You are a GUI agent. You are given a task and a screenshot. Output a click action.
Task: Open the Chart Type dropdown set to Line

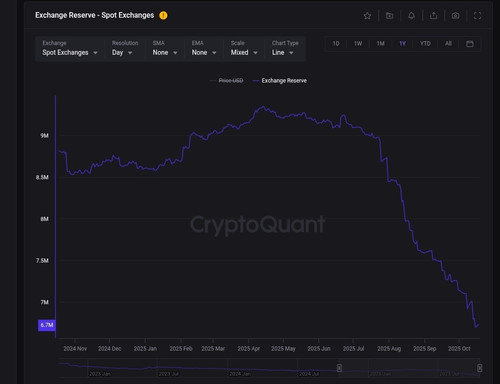click(285, 49)
